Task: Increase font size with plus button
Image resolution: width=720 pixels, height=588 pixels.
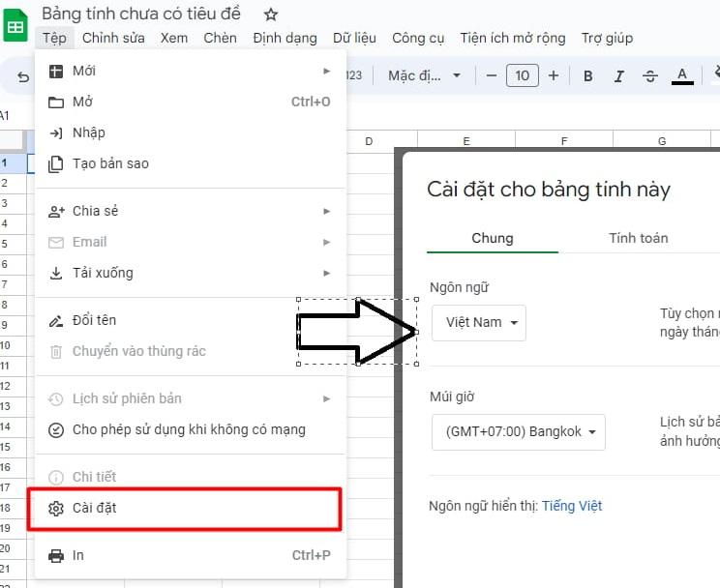Action: 554,75
